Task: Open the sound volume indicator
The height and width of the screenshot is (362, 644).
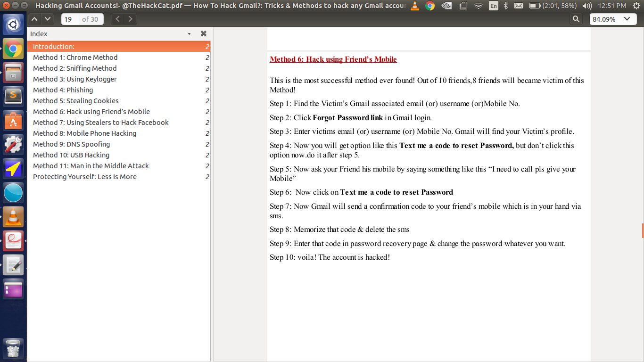Action: pos(587,6)
